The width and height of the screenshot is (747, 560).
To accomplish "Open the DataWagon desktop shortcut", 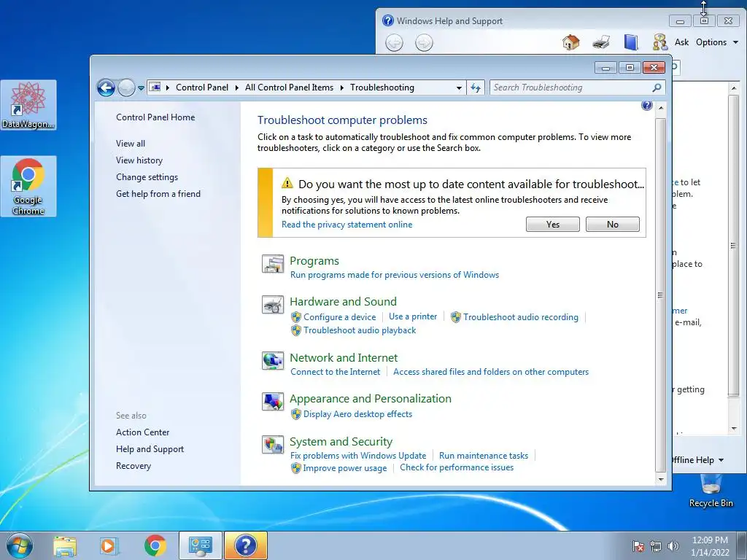I will 28,105.
